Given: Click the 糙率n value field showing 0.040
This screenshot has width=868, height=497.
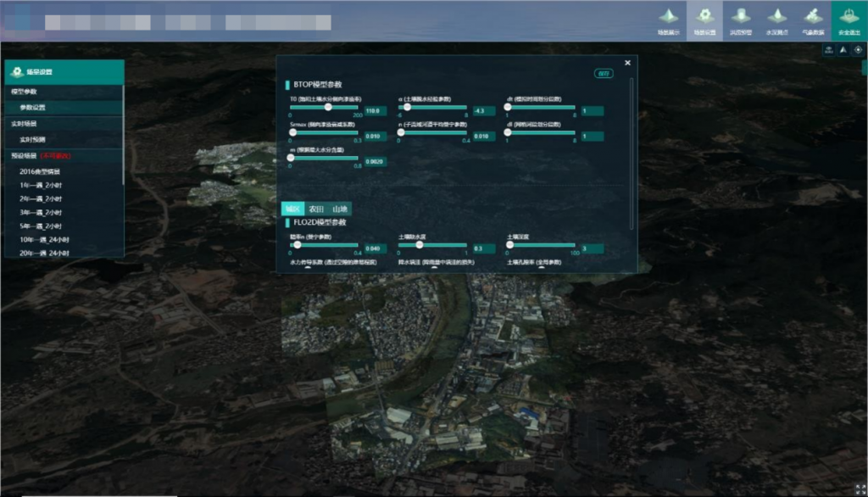Looking at the screenshot, I should click(x=376, y=248).
